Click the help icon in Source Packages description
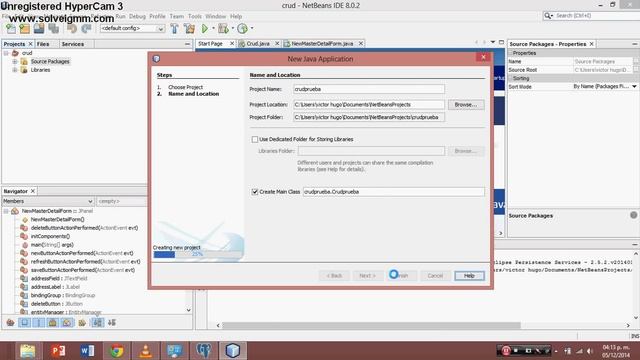The image size is (640, 360). [x=633, y=215]
